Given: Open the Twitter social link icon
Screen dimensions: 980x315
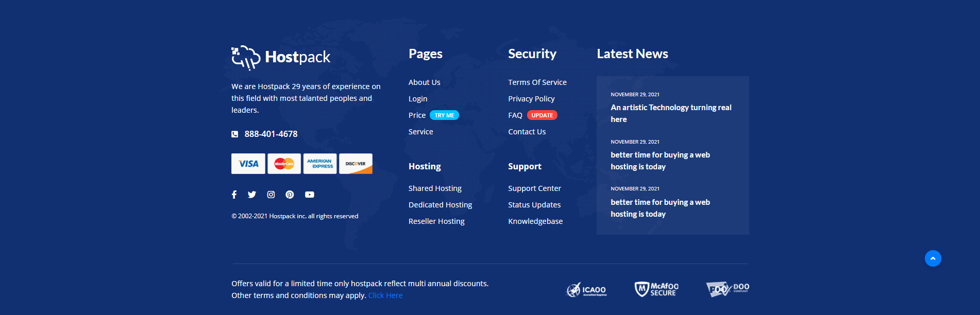Looking at the screenshot, I should [x=252, y=195].
